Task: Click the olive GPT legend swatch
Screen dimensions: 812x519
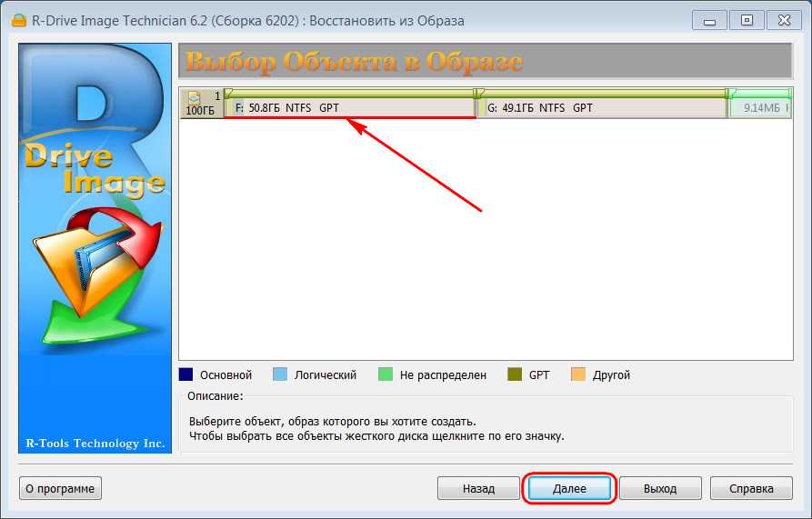Action: click(x=515, y=374)
